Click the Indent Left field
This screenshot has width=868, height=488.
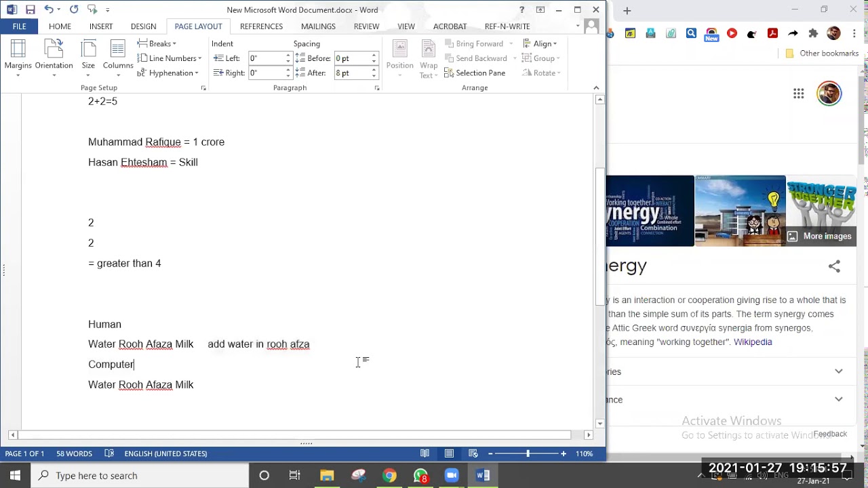click(x=266, y=58)
